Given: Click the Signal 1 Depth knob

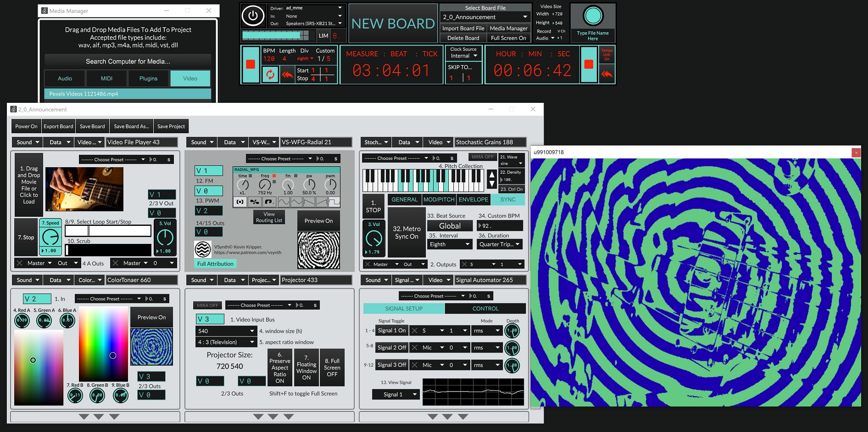Looking at the screenshot, I should click(x=512, y=331).
